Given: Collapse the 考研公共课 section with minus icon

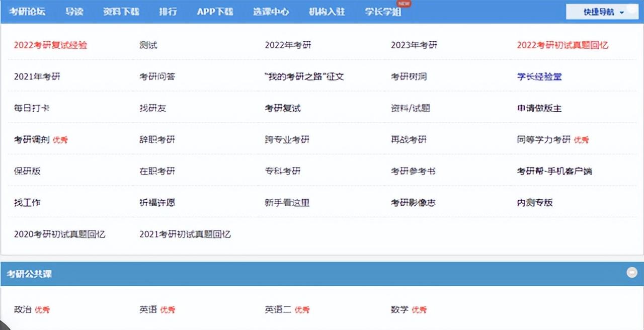Looking at the screenshot, I should (x=631, y=273).
